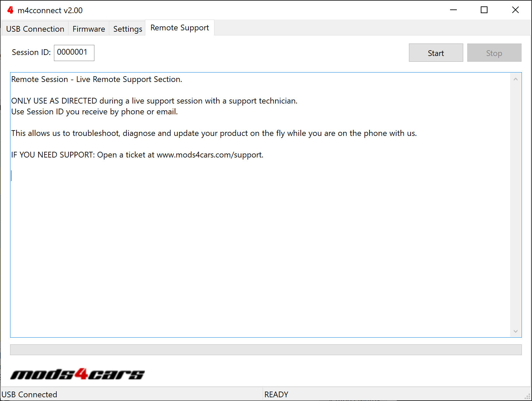532x401 pixels.
Task: Click the 'READY' status bar entry
Action: [x=276, y=394]
